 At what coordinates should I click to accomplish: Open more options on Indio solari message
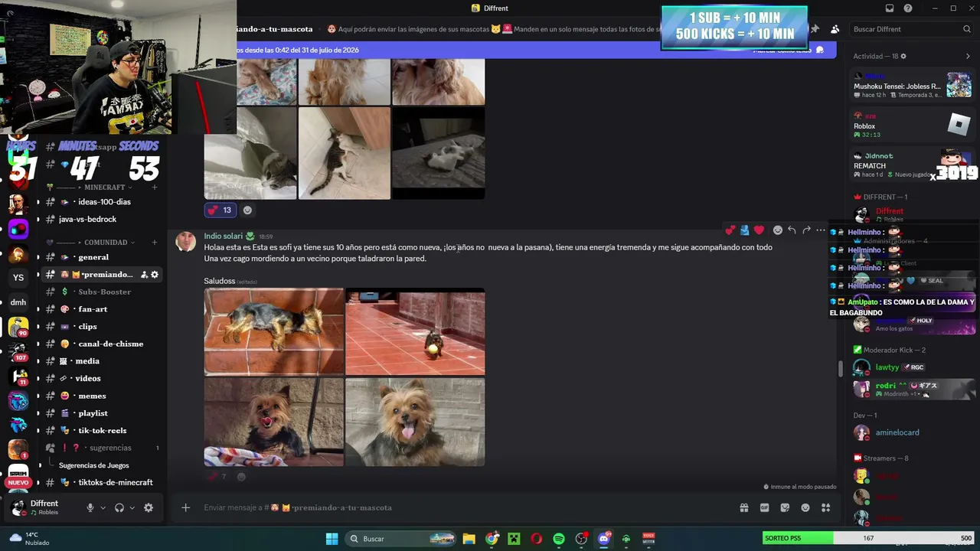click(x=821, y=230)
